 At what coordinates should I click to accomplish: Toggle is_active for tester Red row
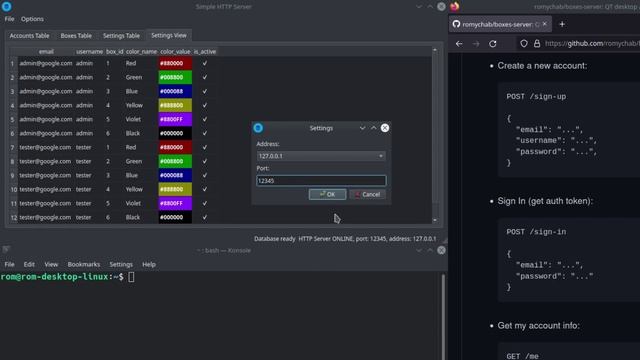click(205, 147)
